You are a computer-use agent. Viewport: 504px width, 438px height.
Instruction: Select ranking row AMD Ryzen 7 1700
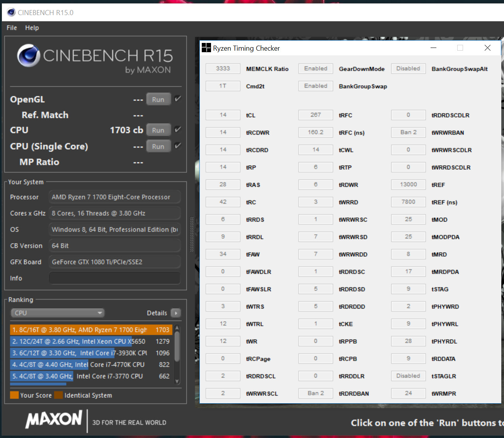[x=91, y=330]
